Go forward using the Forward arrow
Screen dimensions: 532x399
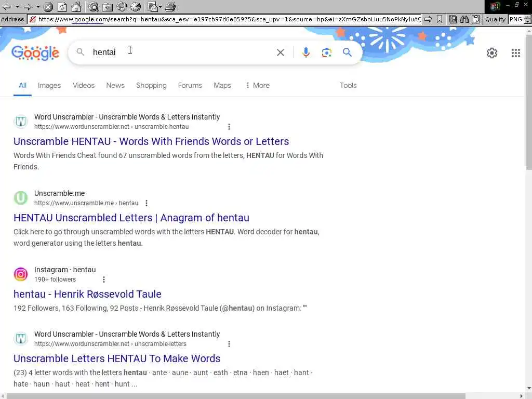28,6
